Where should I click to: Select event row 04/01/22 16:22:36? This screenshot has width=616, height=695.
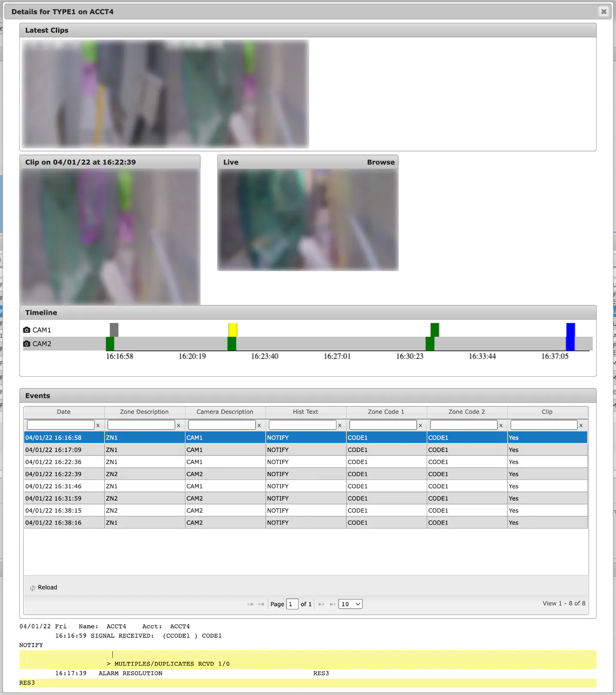305,462
